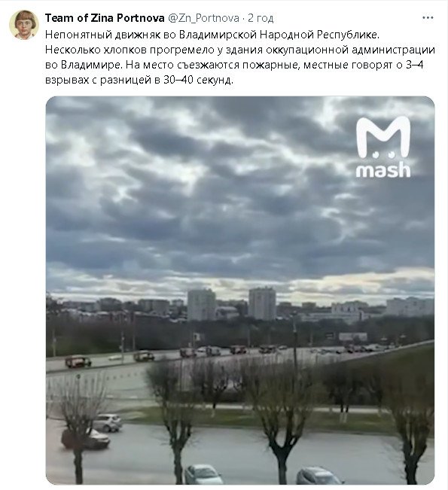
Task: Click the display name Team of Zina Portnova
Action: click(105, 18)
